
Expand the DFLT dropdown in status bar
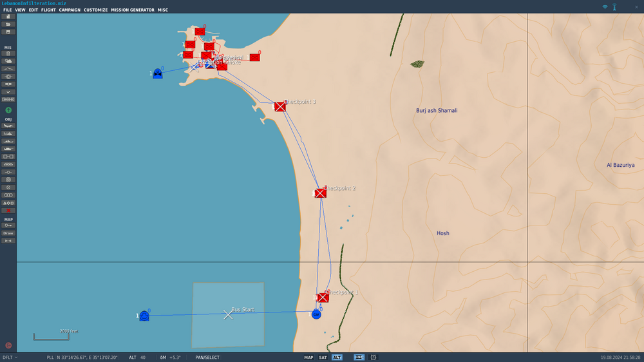tap(10, 357)
